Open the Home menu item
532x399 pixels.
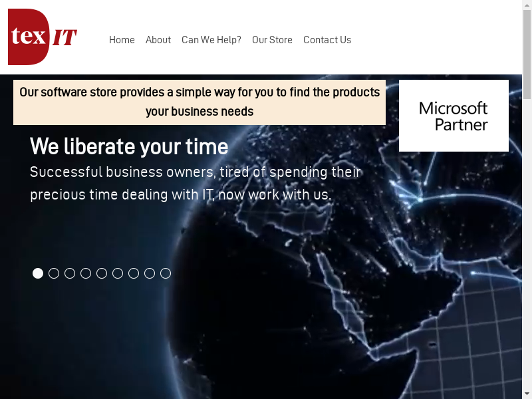tap(122, 40)
